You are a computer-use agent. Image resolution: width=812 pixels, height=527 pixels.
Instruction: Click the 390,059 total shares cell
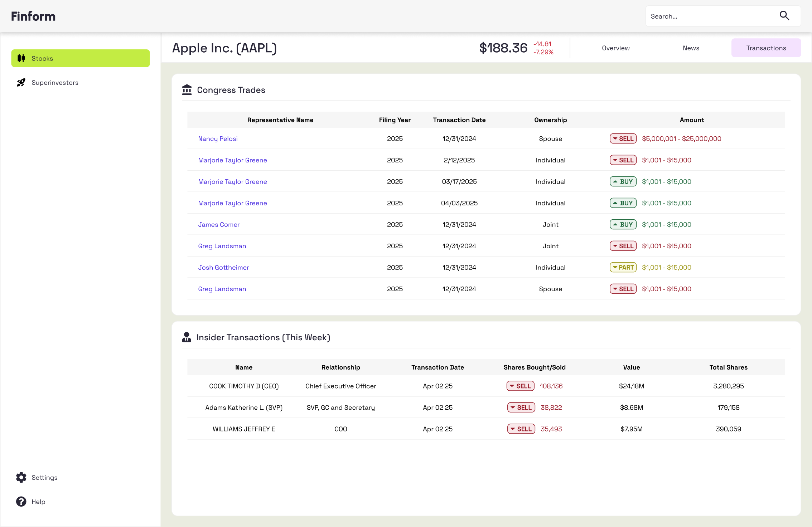click(x=729, y=429)
